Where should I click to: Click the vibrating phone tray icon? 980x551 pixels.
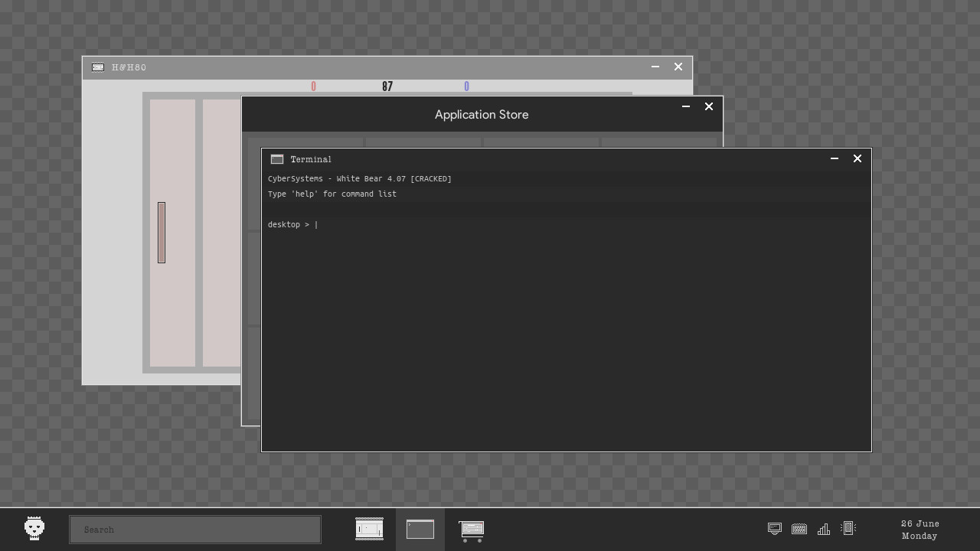tap(848, 528)
